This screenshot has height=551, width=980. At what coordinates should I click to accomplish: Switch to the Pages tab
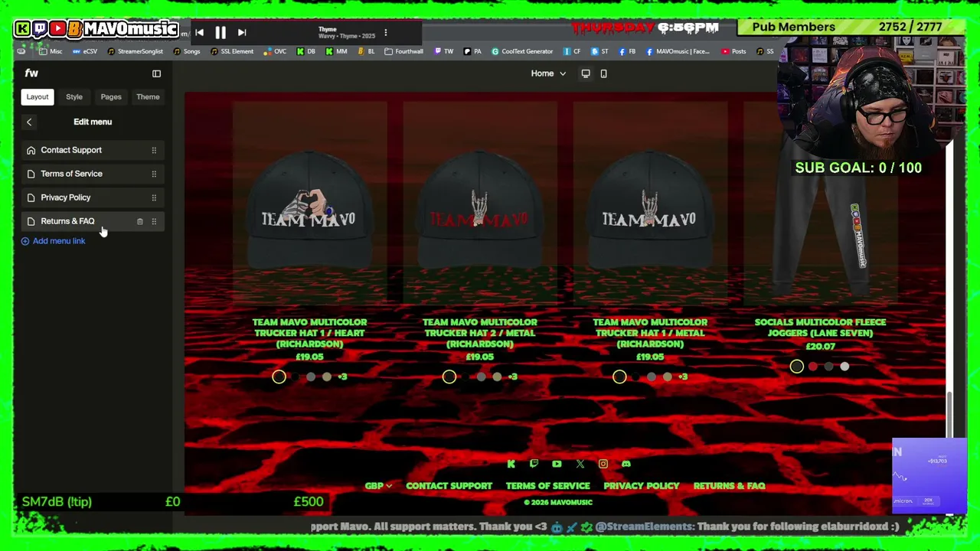111,97
